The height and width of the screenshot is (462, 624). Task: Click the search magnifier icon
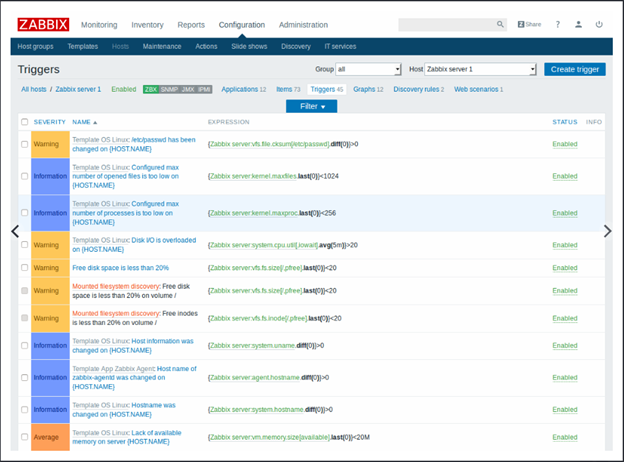pos(500,24)
